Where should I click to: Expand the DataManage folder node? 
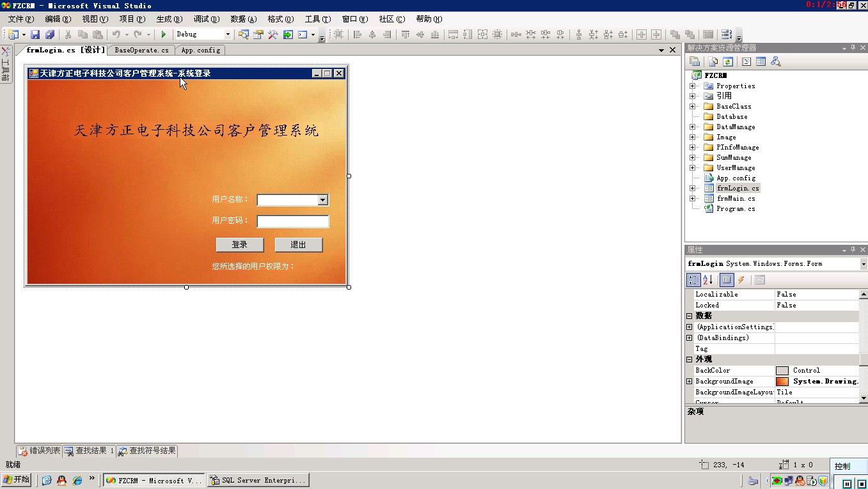pyautogui.click(x=692, y=127)
